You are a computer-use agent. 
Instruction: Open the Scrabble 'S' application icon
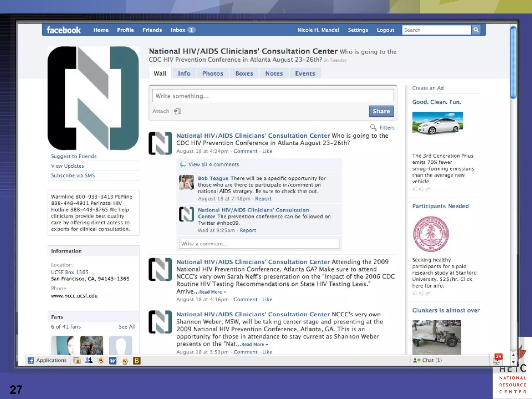(x=101, y=361)
